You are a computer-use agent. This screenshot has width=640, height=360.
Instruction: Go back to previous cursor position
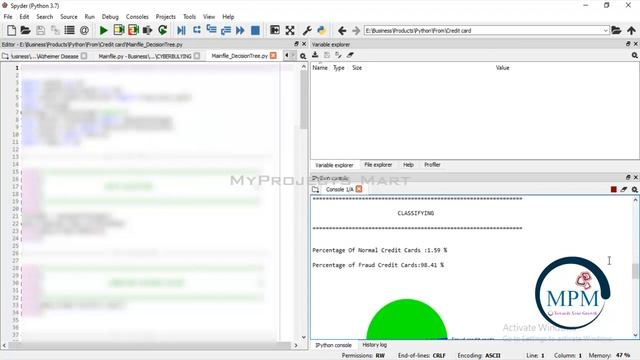[x=342, y=31]
